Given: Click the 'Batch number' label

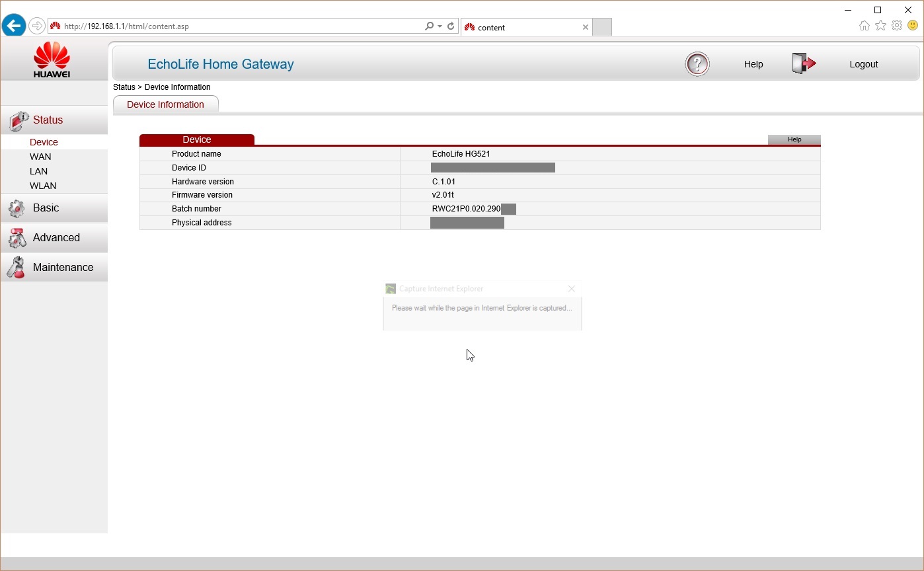Looking at the screenshot, I should (196, 209).
